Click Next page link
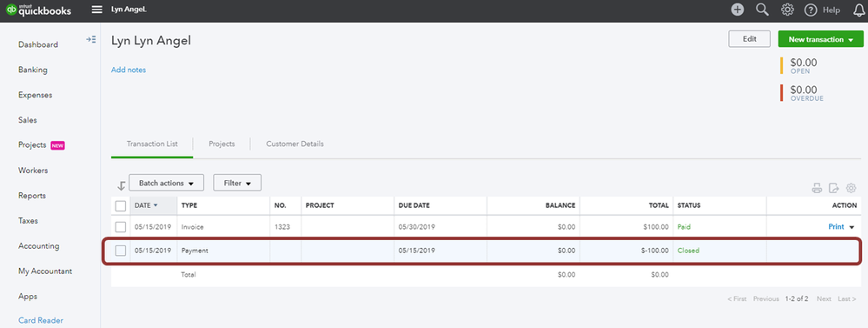The image size is (868, 328). click(x=824, y=298)
